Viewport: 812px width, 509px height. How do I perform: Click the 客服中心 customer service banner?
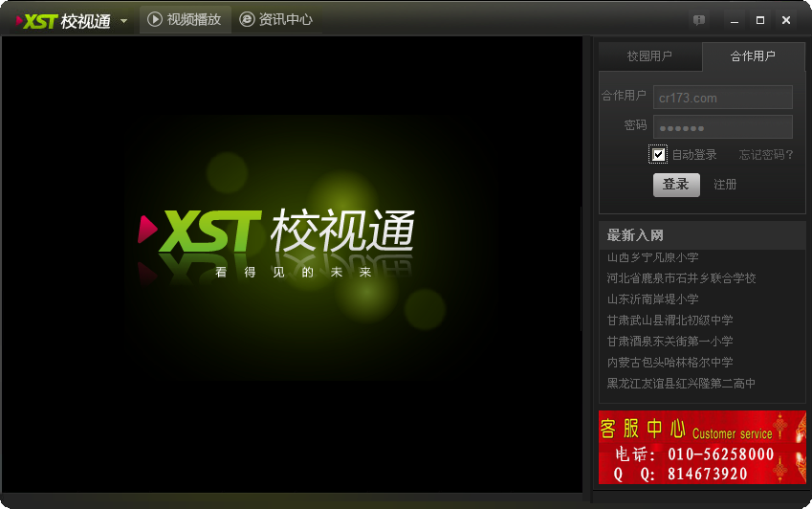[x=702, y=448]
